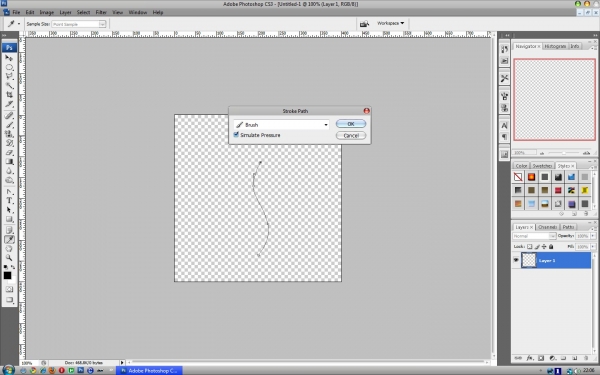Create new adjustment layer
Screen dimensions: 600x375
point(552,358)
